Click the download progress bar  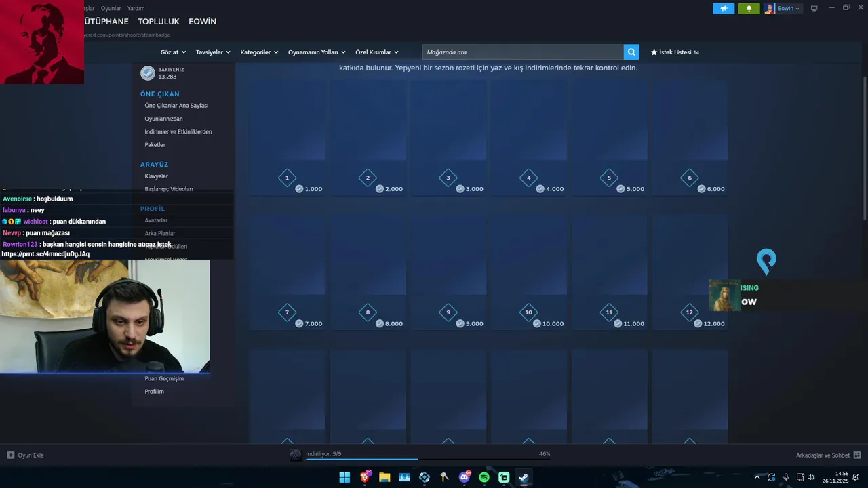point(428,460)
